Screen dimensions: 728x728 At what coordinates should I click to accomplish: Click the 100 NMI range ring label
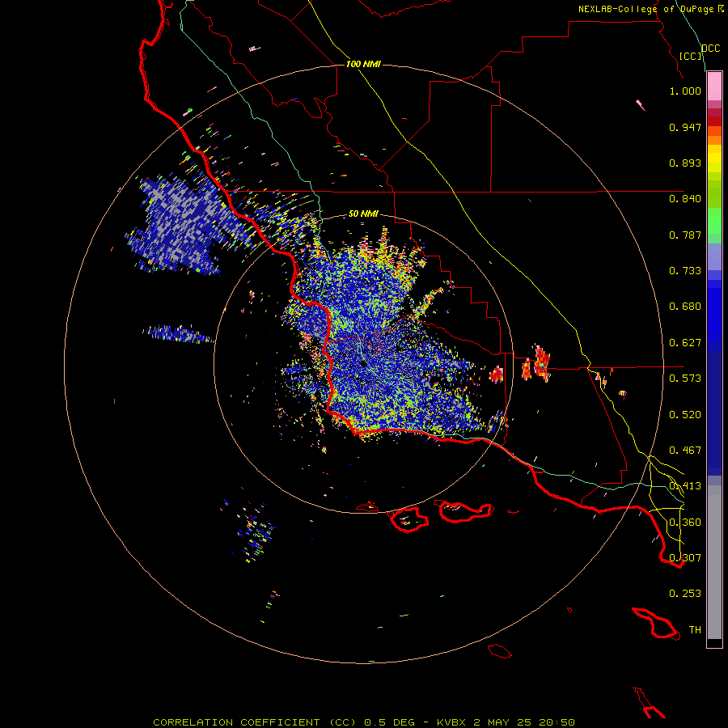tap(363, 64)
